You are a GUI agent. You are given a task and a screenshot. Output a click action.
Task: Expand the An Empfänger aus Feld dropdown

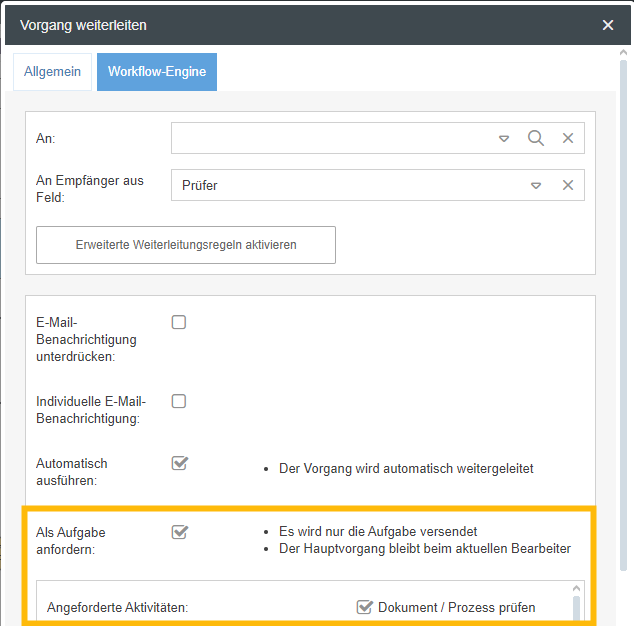536,185
